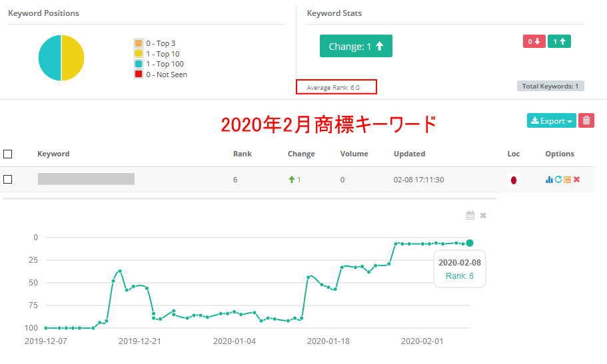Screen dimensions: 607x364
Task: Click the updated time 02-08 17:11:30
Action: [419, 180]
